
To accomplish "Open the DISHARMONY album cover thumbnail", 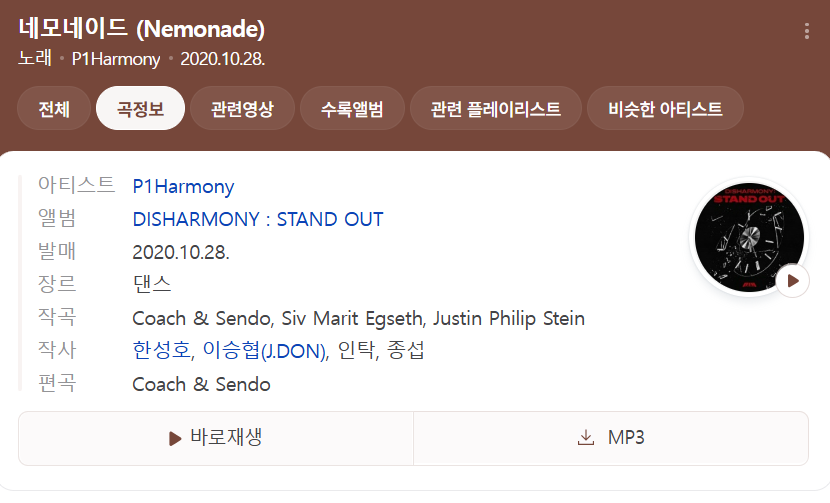I will (x=749, y=237).
